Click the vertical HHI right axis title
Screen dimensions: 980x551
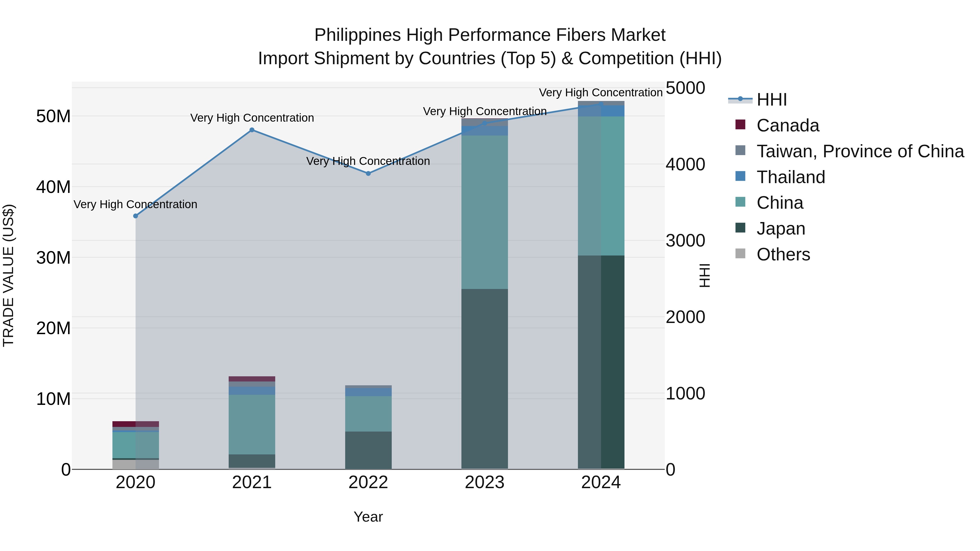705,275
